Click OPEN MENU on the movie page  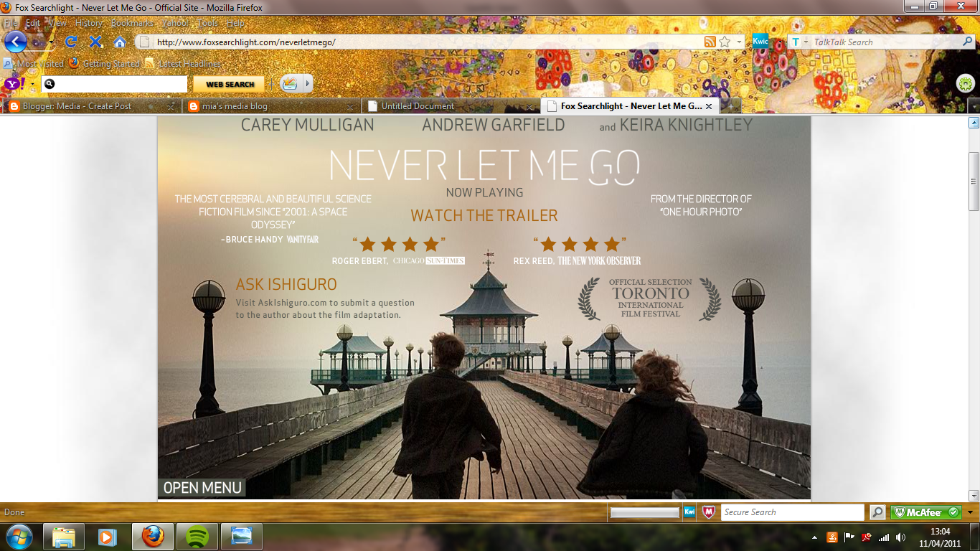tap(202, 488)
